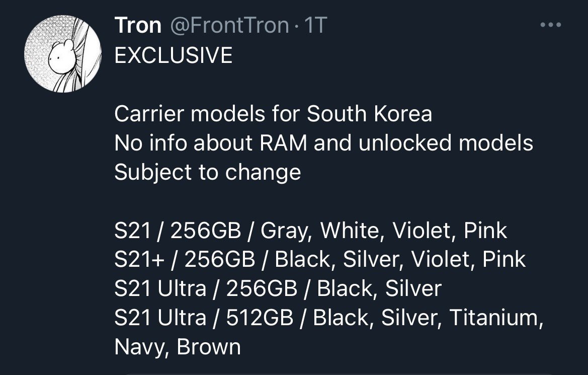The width and height of the screenshot is (588, 375).
Task: Click the Subject to change line
Action: (207, 172)
